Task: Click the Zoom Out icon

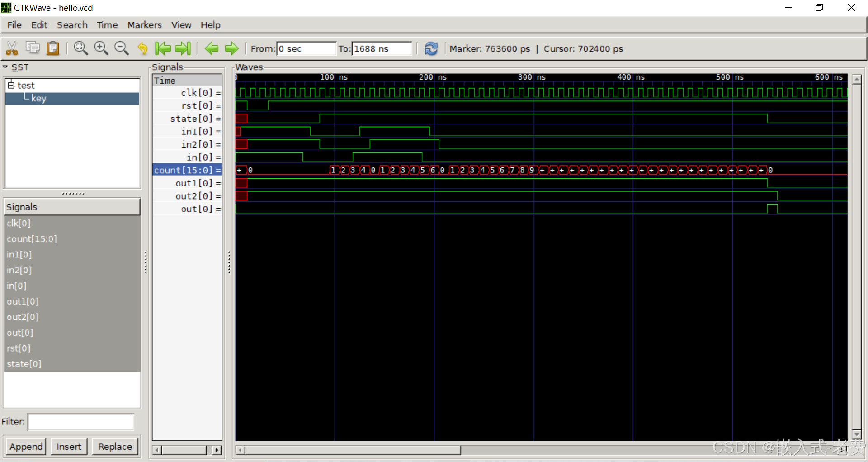Action: [121, 48]
